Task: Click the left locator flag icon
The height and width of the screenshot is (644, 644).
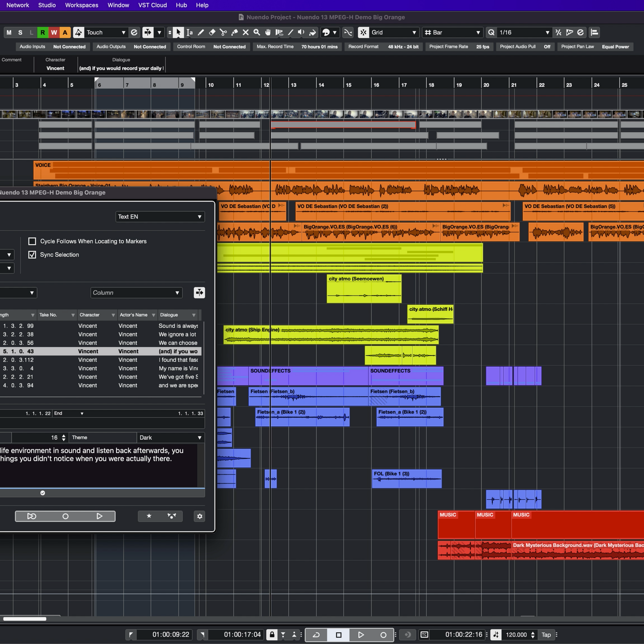Action: click(131, 635)
